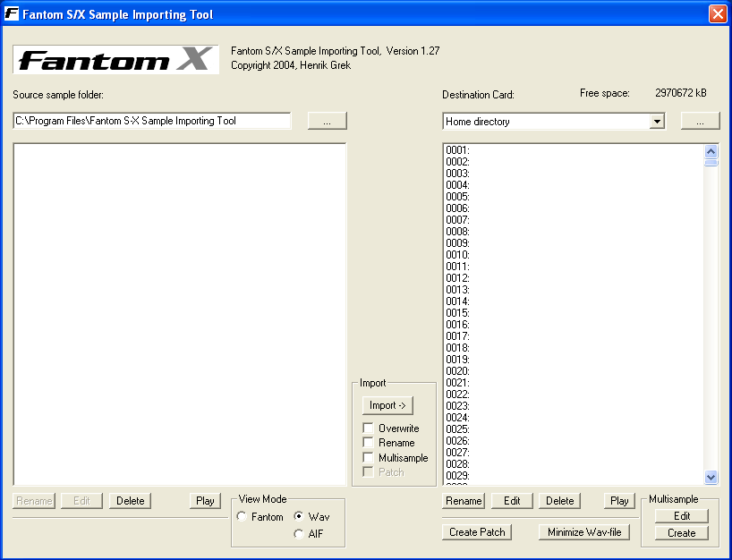Check the Multisample import option
The image size is (732, 560).
coord(368,458)
